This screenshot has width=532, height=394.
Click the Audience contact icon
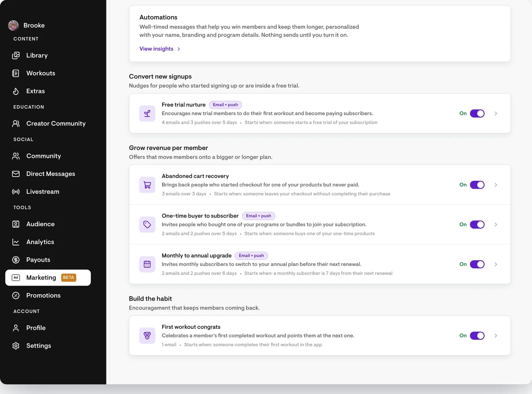(x=16, y=224)
